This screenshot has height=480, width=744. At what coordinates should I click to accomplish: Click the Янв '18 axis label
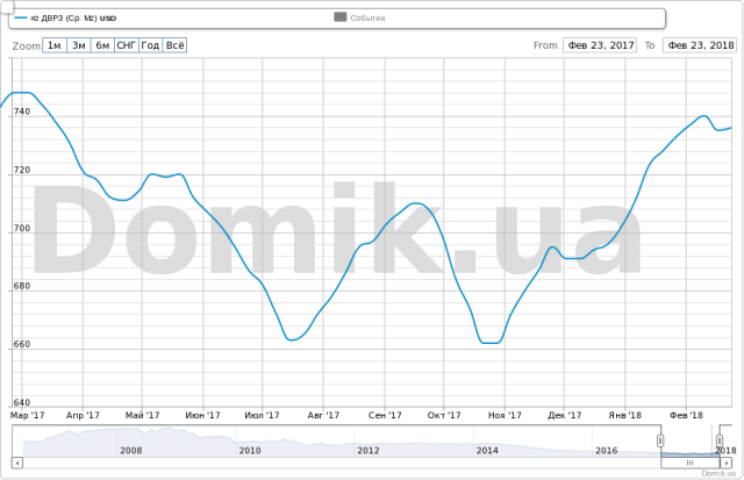(x=625, y=415)
